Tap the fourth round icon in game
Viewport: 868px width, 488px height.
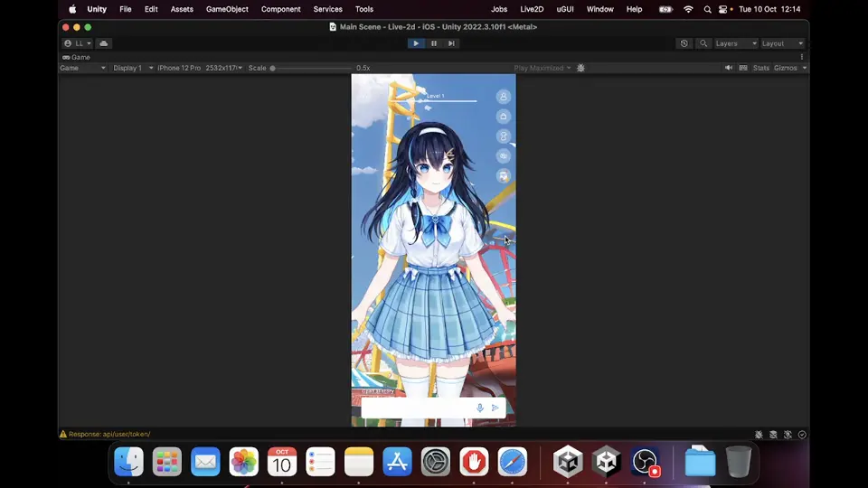point(504,156)
